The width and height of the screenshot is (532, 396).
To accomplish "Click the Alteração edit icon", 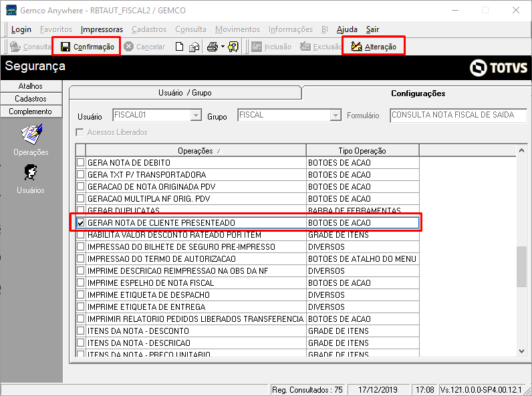I will (356, 47).
